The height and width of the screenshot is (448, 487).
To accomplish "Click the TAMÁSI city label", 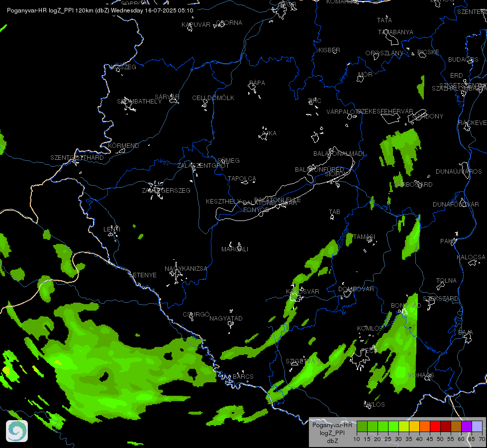I will [364, 237].
